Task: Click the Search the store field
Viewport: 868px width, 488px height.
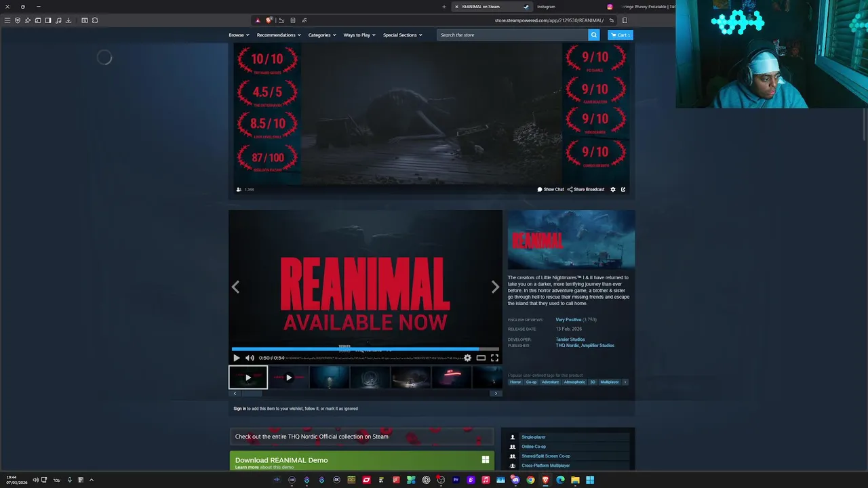Action: [x=513, y=35]
